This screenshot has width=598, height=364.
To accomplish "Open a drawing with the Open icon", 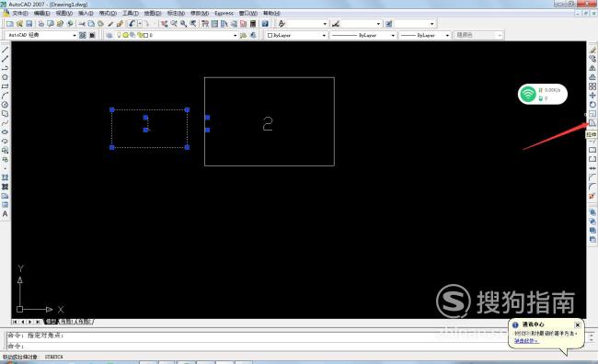I will (19, 24).
